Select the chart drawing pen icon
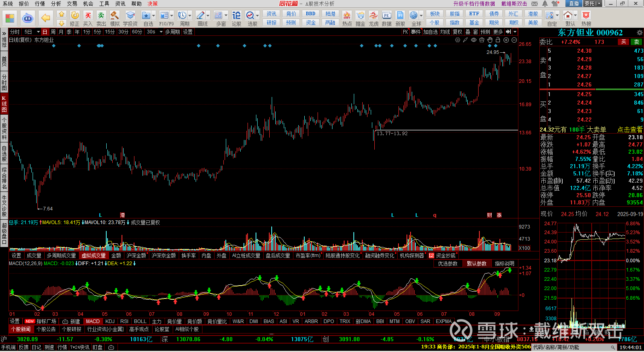Screen dimensions: 644x352 [466, 40]
